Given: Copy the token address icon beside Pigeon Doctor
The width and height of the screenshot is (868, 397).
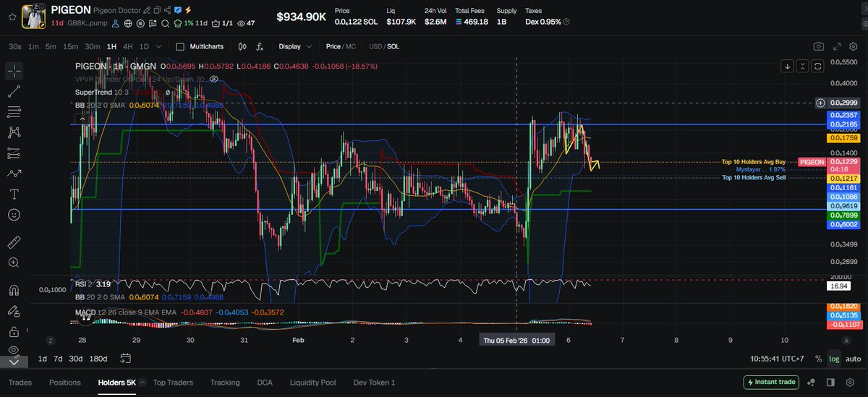Looking at the screenshot, I should [158, 11].
